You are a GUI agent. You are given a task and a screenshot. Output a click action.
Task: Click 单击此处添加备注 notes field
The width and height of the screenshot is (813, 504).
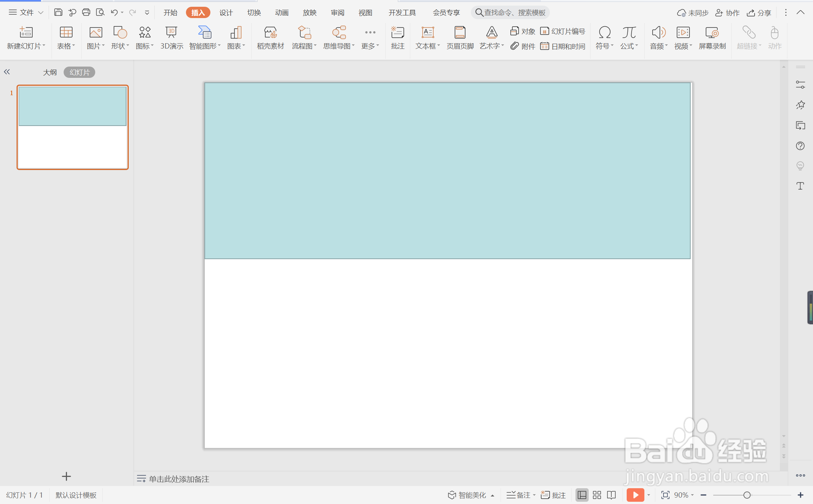click(x=179, y=479)
